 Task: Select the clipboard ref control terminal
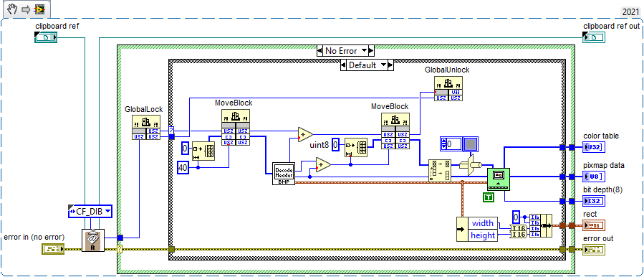click(x=46, y=38)
